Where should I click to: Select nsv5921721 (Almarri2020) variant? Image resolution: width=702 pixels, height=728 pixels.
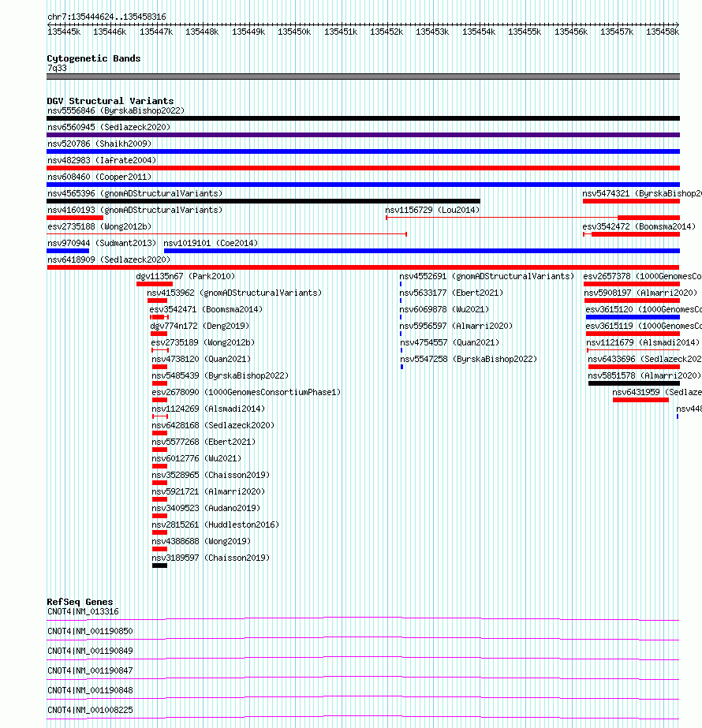coord(208,491)
